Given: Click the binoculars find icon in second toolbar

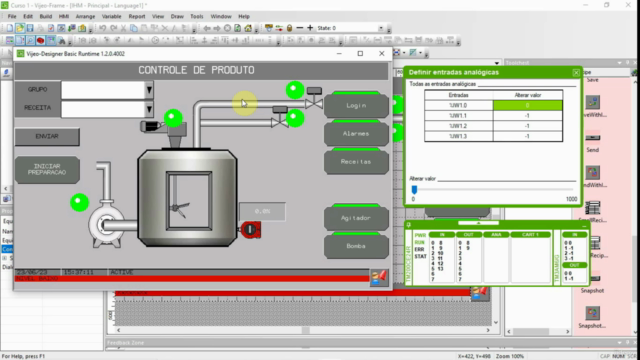Looking at the screenshot, I should tap(62, 40).
